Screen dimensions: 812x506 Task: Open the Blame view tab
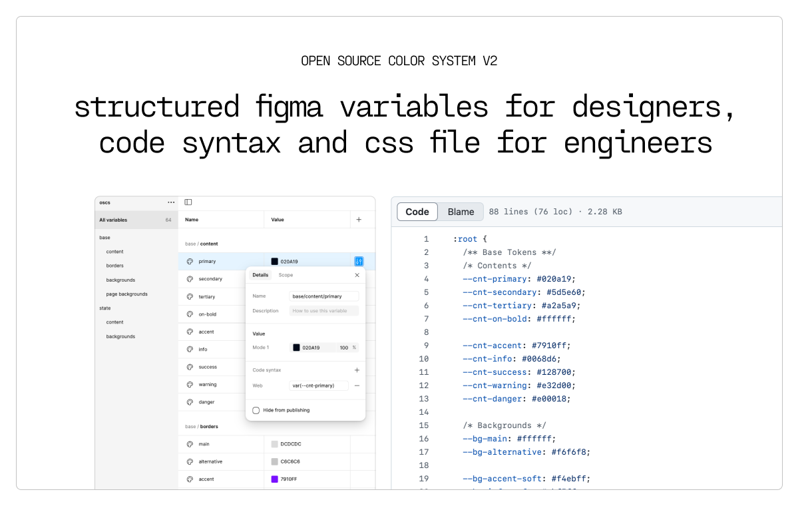click(461, 212)
